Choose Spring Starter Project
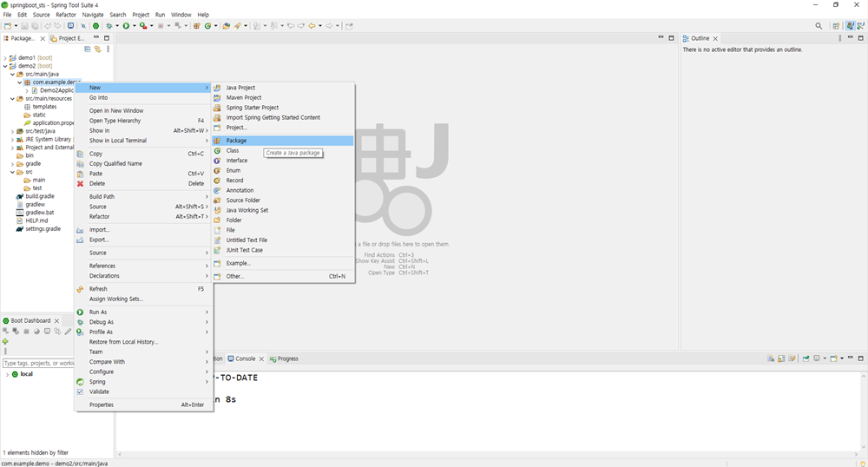 (x=283, y=108)
